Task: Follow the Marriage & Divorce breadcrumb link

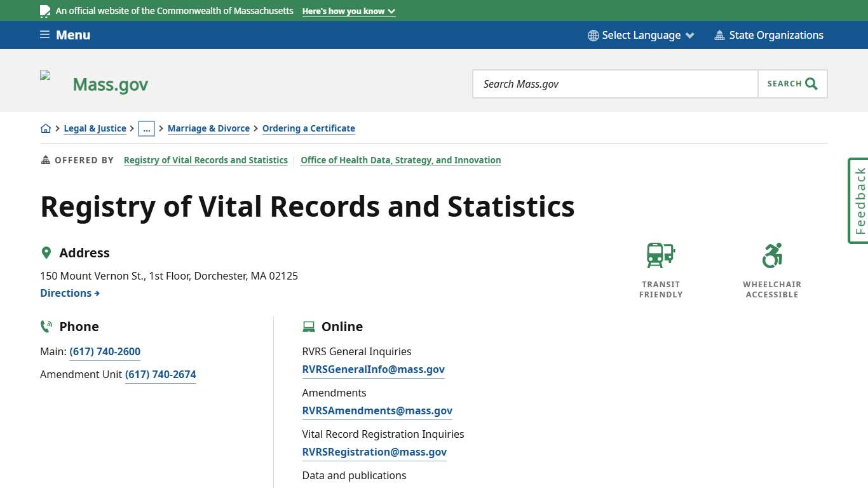Action: [x=208, y=128]
